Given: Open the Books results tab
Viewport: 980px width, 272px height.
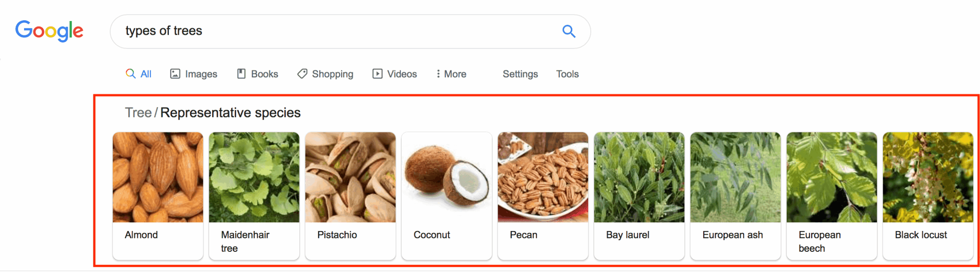Looking at the screenshot, I should click(258, 74).
